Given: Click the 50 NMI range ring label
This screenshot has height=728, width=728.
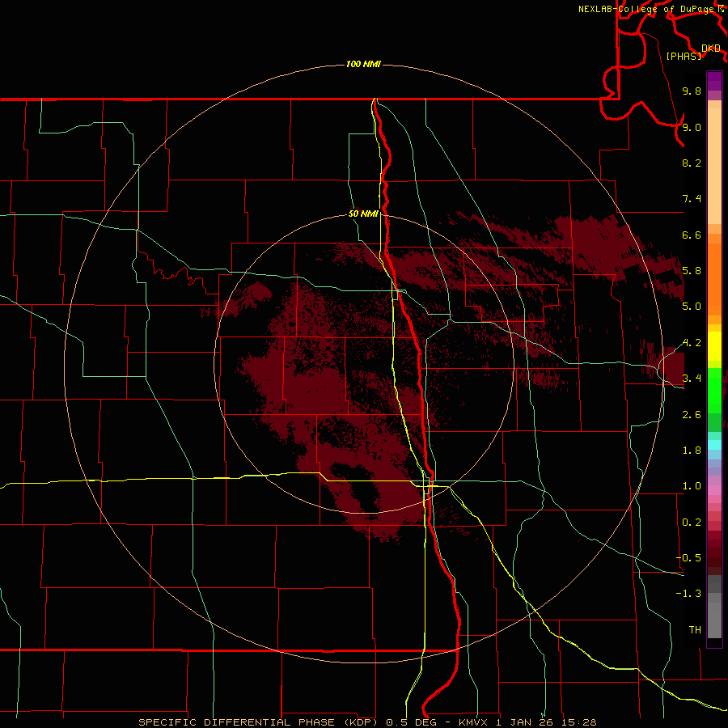Looking at the screenshot, I should coord(363,214).
